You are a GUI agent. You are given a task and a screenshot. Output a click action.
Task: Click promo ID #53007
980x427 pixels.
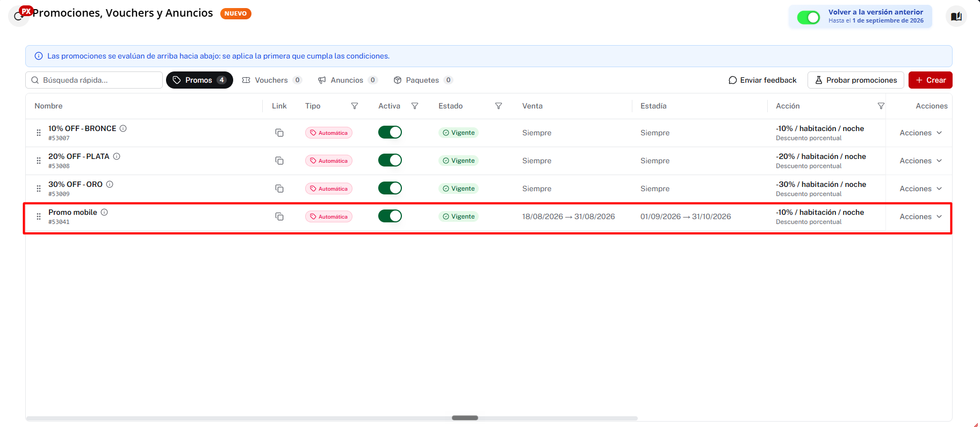point(59,138)
